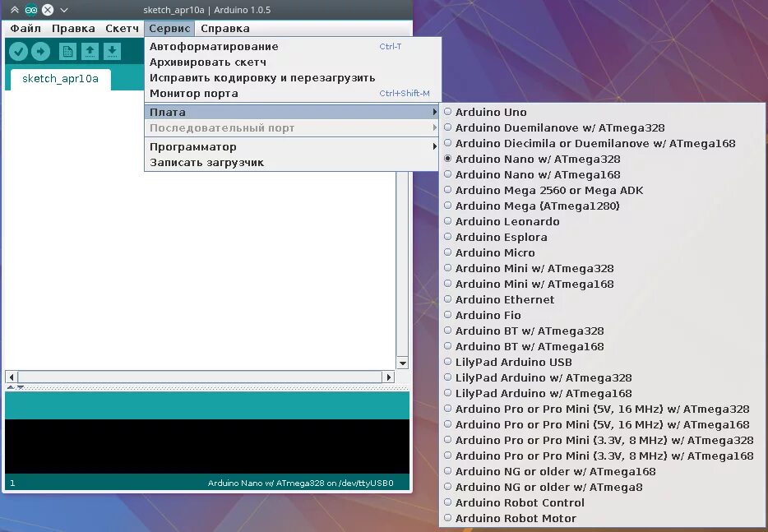Viewport: 768px width, 532px height.
Task: Click the line number 1 in status bar
Action: tap(12, 483)
